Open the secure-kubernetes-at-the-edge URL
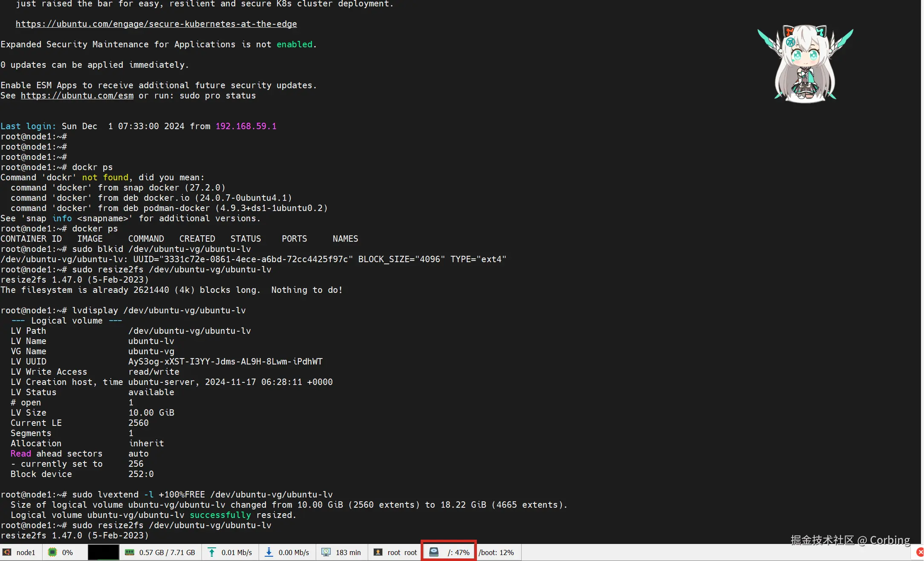 [x=156, y=24]
